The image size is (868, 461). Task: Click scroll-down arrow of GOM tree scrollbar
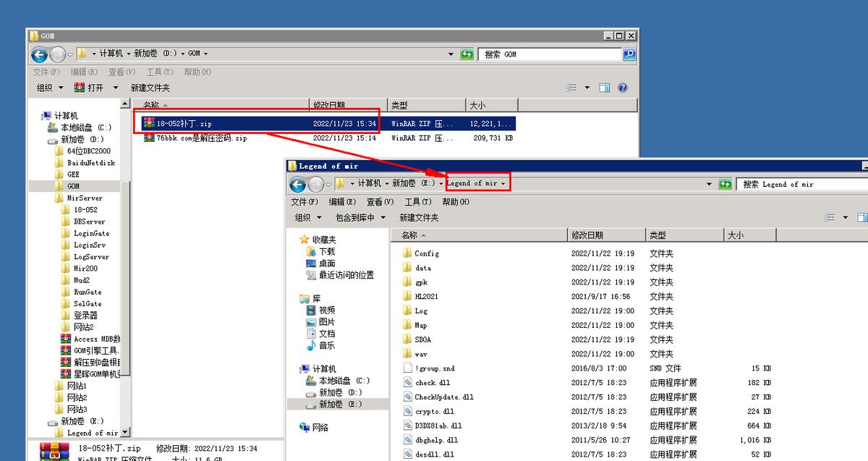tap(124, 432)
